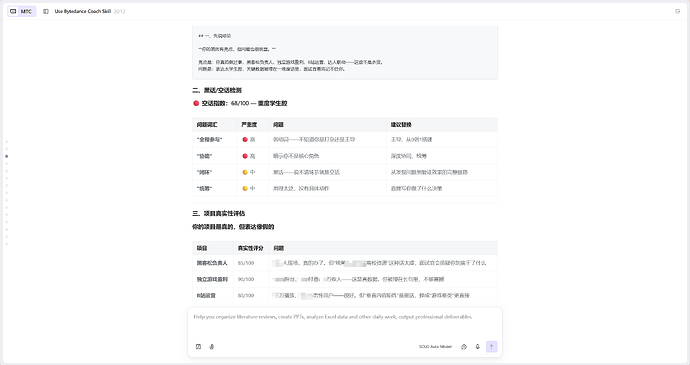Click the attachment icon in the input box
The image size is (690, 365).
[x=198, y=347]
